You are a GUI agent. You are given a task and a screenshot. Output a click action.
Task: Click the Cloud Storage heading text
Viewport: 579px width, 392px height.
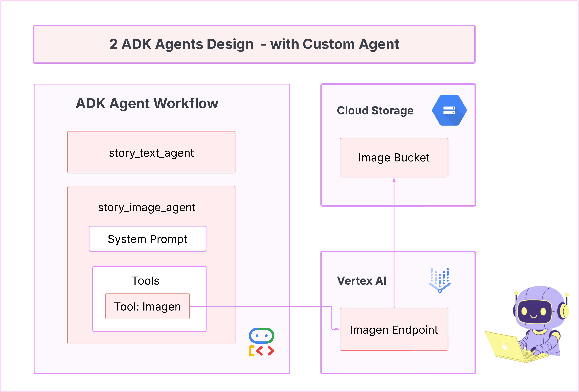[375, 110]
